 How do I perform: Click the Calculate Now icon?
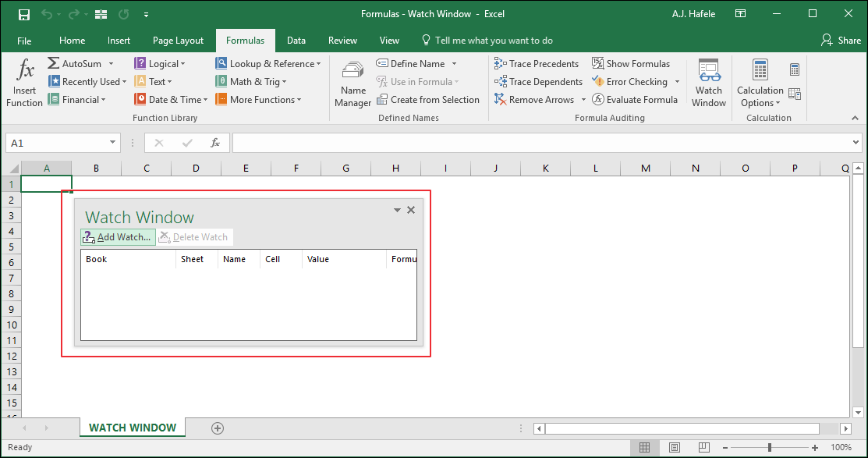(795, 69)
